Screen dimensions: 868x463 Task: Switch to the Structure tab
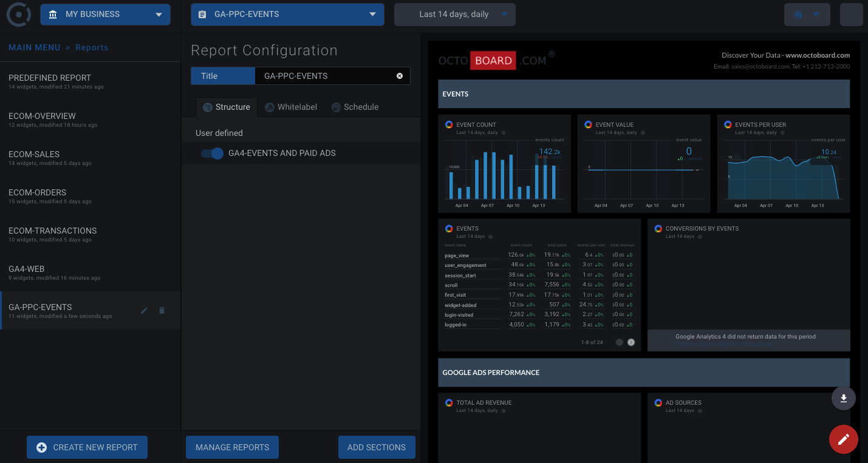tap(227, 107)
